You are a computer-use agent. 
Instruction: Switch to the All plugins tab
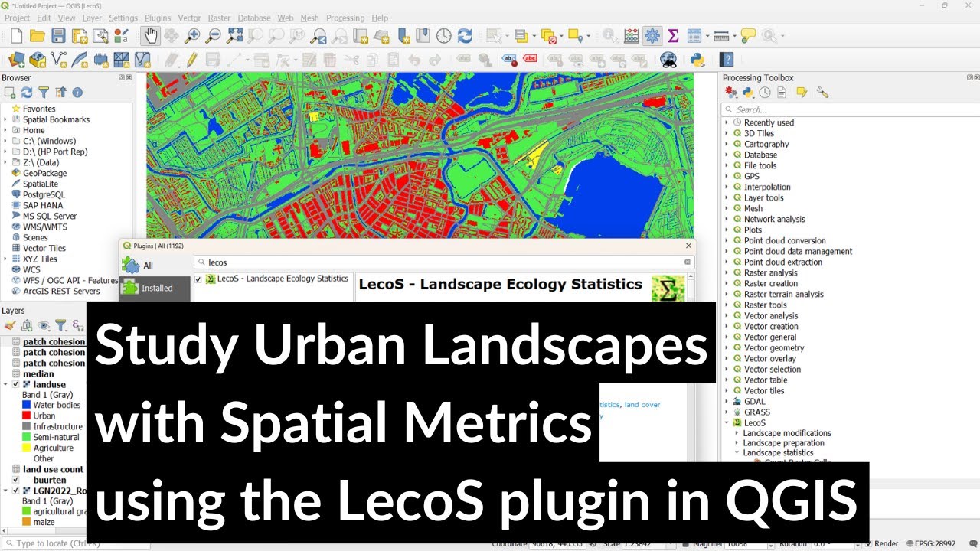coord(155,266)
